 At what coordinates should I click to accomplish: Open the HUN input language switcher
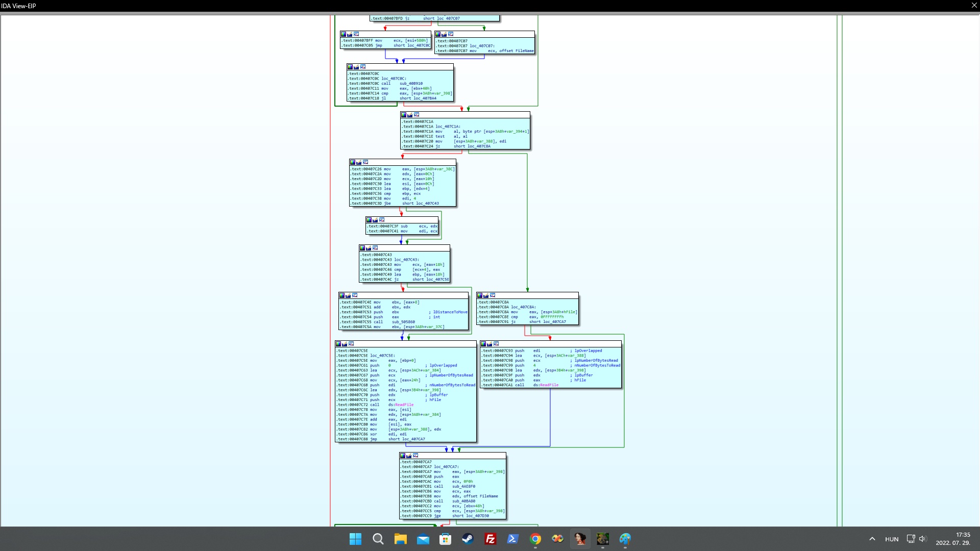click(892, 539)
